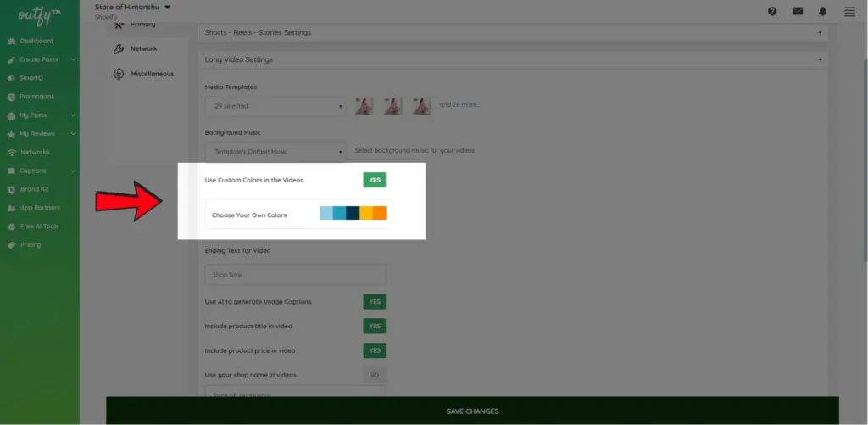Click the SAVE CHANGES button

click(x=472, y=411)
